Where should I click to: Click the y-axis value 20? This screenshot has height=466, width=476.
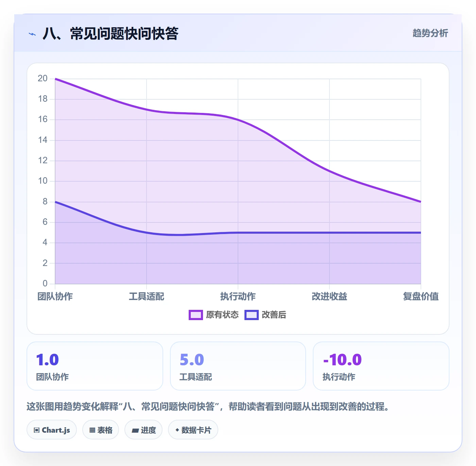pyautogui.click(x=42, y=79)
